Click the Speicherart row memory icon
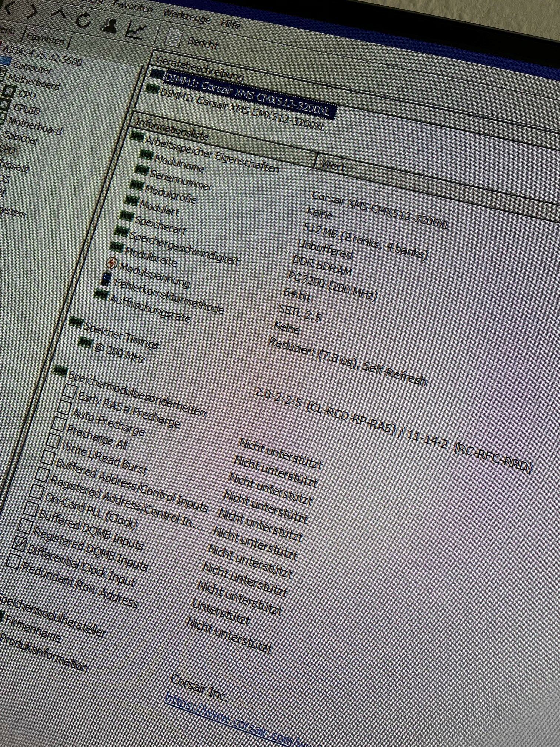The width and height of the screenshot is (560, 747). [x=126, y=215]
